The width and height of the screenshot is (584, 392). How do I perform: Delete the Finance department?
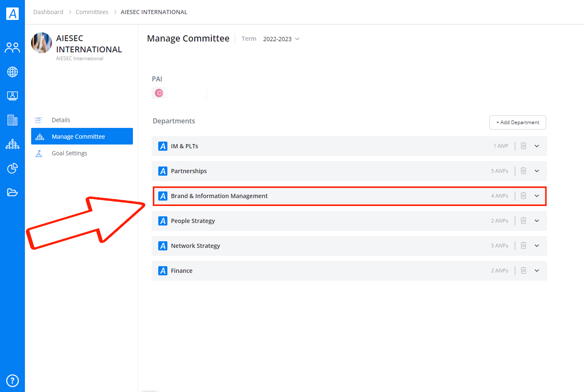click(523, 270)
